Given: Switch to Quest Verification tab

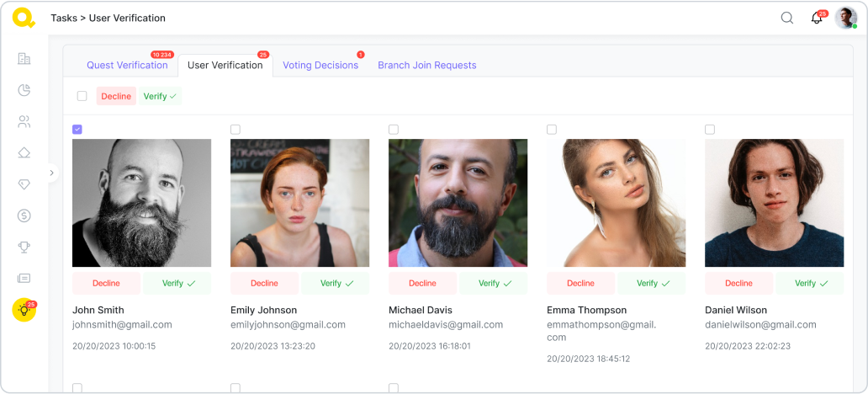Looking at the screenshot, I should click(x=127, y=66).
